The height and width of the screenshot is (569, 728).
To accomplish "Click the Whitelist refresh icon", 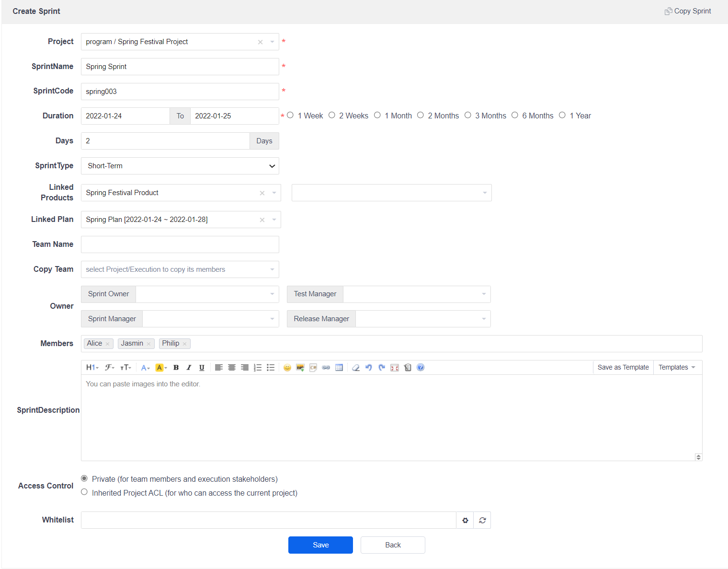I will (482, 520).
